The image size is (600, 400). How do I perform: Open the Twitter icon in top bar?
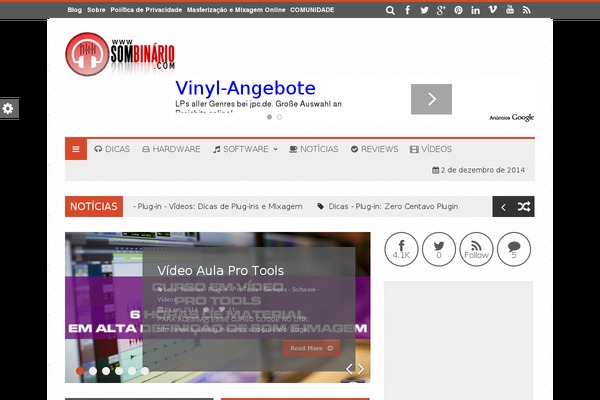(x=424, y=10)
